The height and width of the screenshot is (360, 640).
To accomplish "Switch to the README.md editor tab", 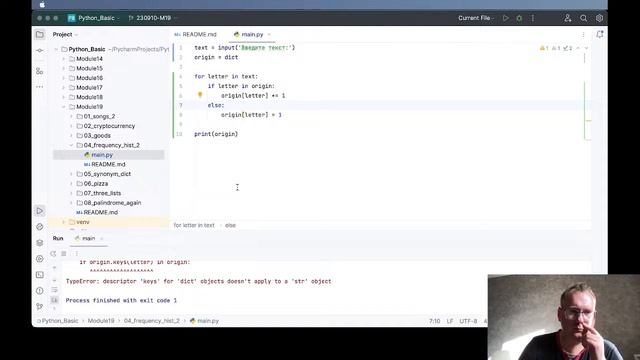I will (x=196, y=35).
